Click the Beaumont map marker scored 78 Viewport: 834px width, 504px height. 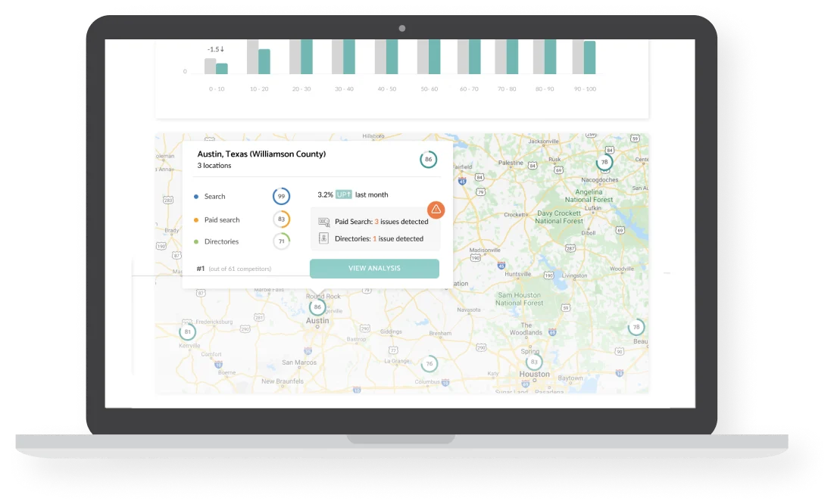(x=636, y=328)
